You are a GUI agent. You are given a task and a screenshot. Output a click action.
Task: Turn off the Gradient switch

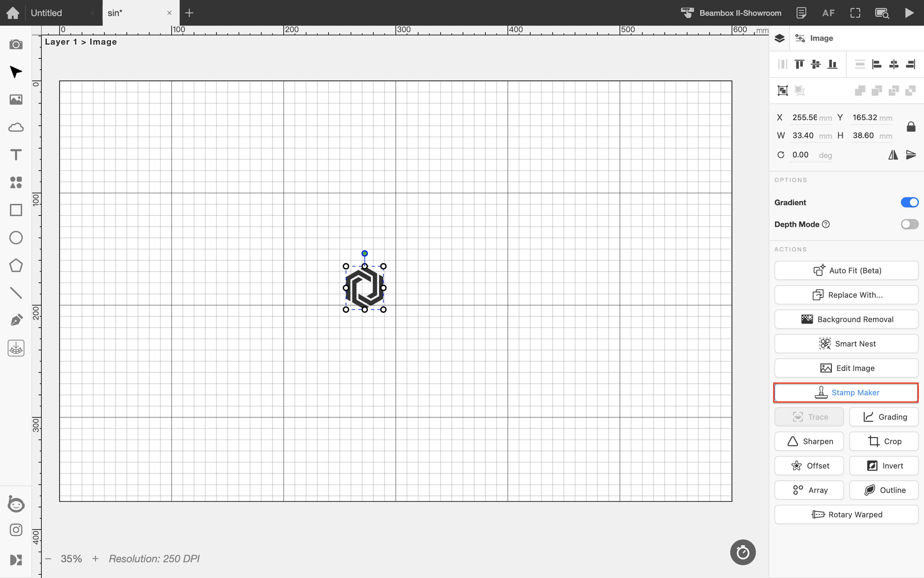coord(910,202)
